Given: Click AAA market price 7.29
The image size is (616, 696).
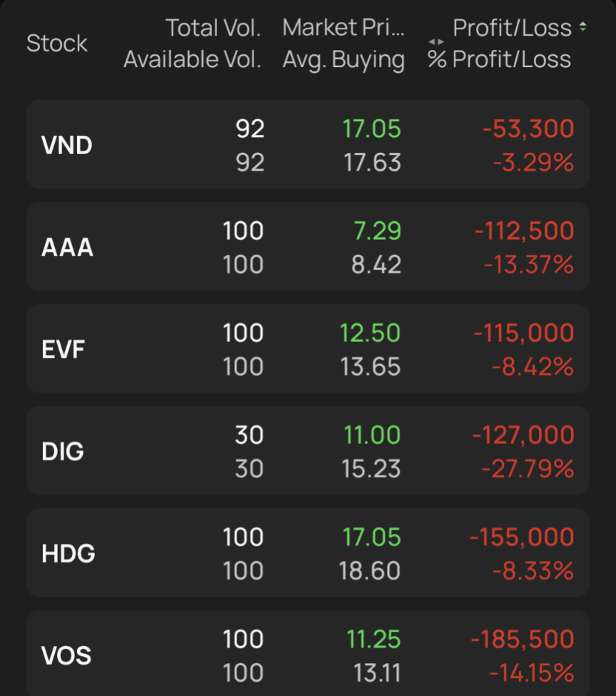Looking at the screenshot, I should [377, 231].
